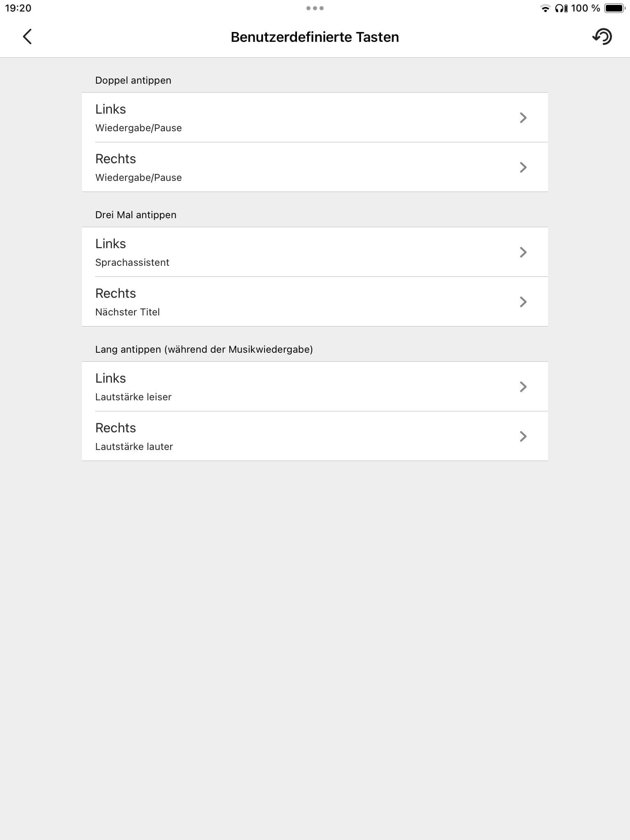Click the headphones battery status icon
This screenshot has width=630, height=840.
(x=561, y=9)
